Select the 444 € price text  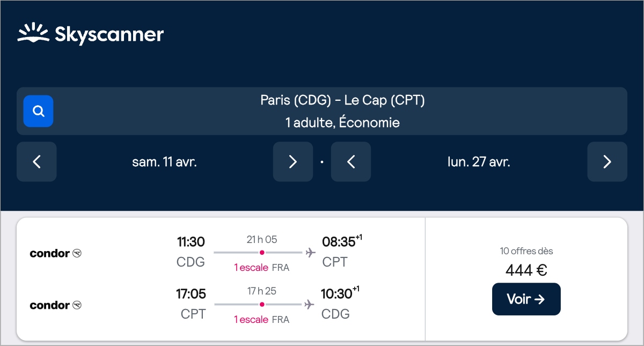(526, 270)
